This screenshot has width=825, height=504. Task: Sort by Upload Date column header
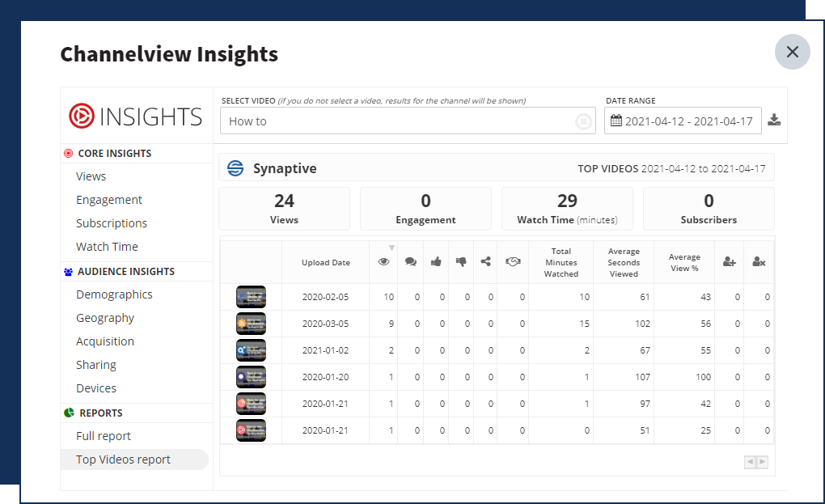(326, 263)
